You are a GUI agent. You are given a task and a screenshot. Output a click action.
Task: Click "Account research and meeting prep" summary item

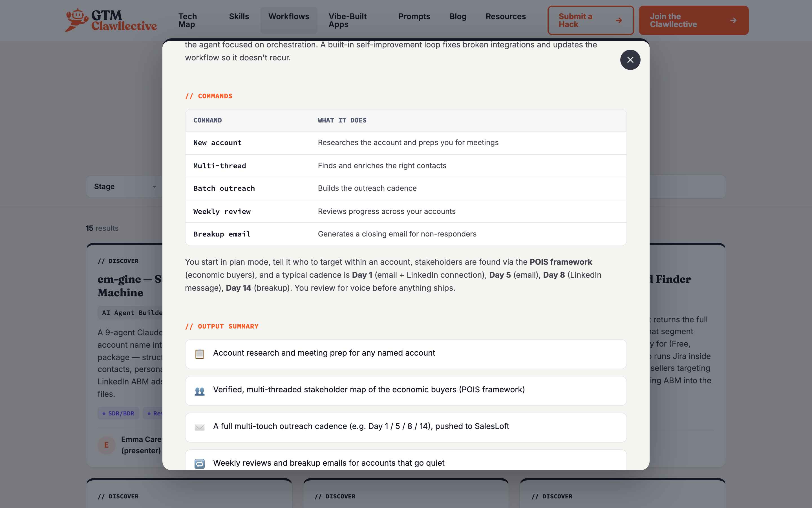(x=406, y=354)
